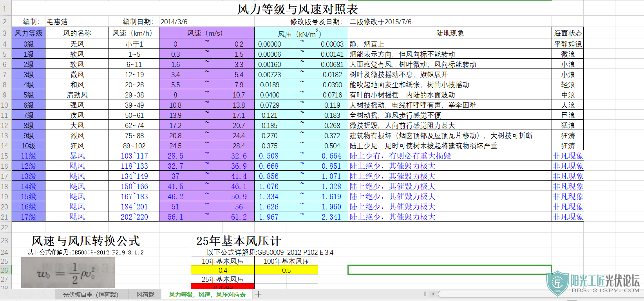Select the cell 二版修改于2015/7/6

click(450, 22)
